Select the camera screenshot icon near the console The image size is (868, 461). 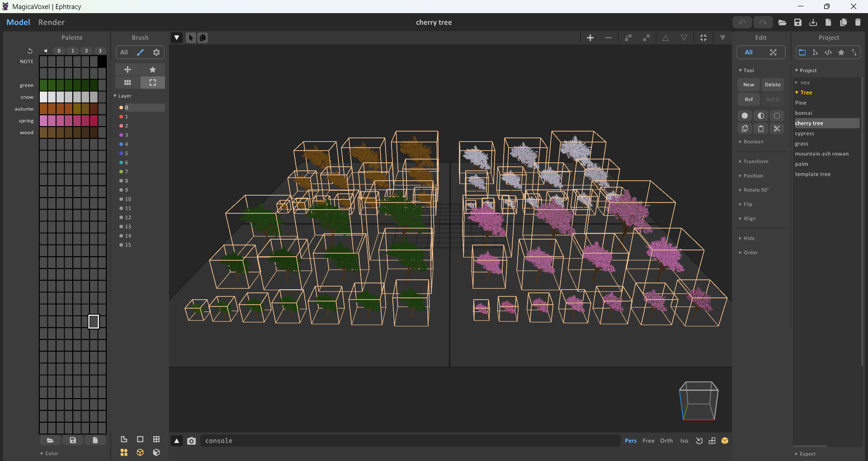click(192, 441)
